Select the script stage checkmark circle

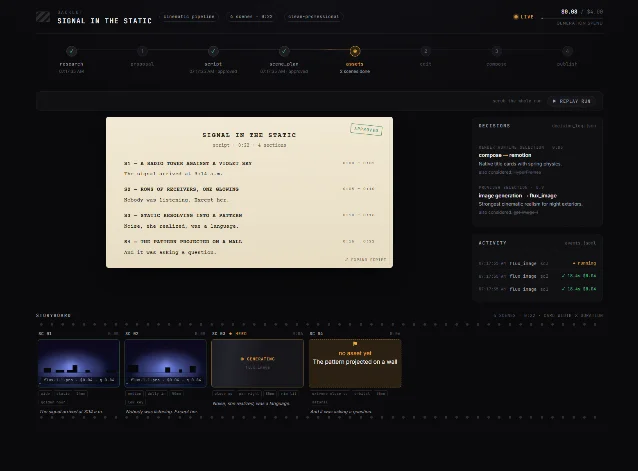point(213,51)
